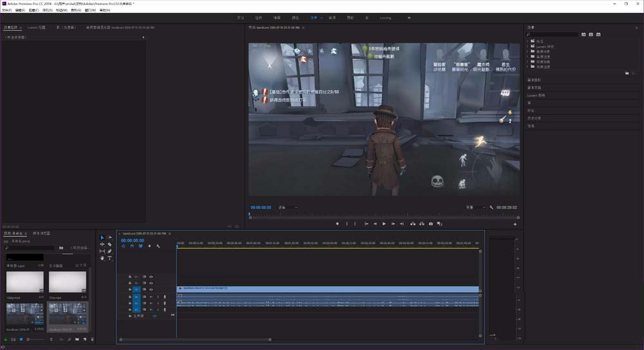Image resolution: width=644 pixels, height=350 pixels.
Task: Click the Lift button in Program Monitor
Action: pyautogui.click(x=413, y=224)
